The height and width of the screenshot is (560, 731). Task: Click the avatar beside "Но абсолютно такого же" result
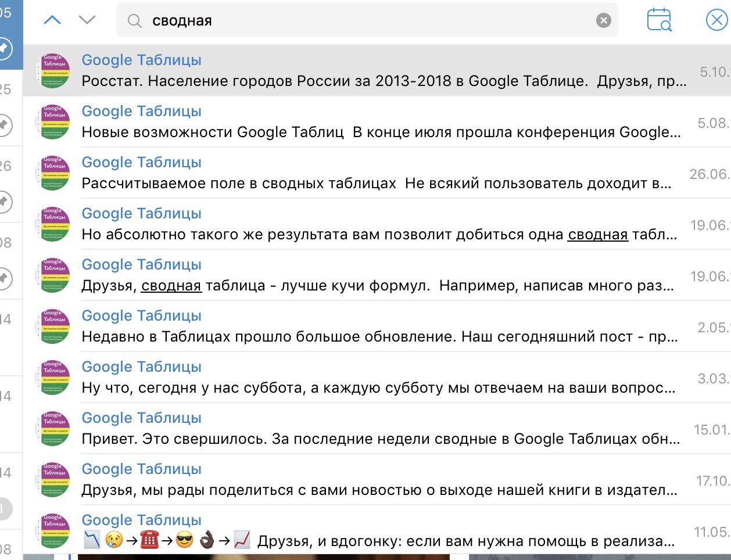(53, 224)
